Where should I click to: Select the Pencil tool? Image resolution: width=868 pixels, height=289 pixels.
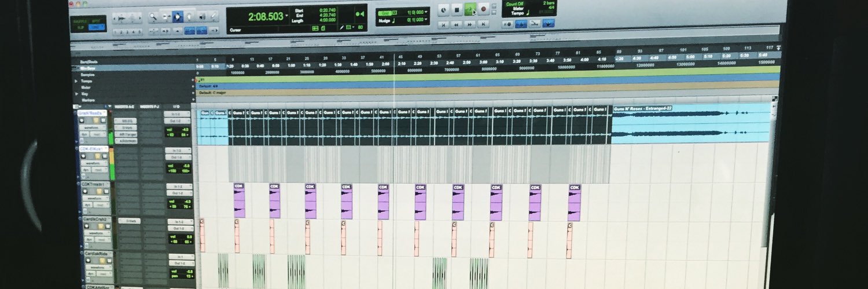pos(213,16)
